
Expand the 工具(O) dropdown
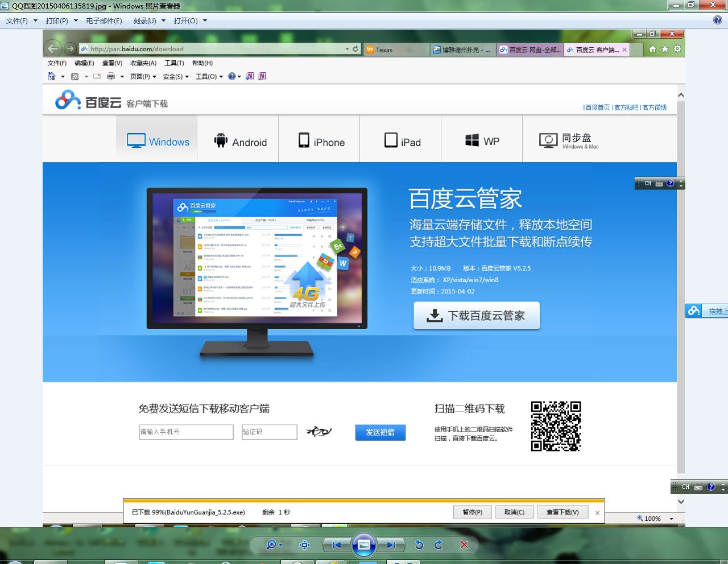209,77
